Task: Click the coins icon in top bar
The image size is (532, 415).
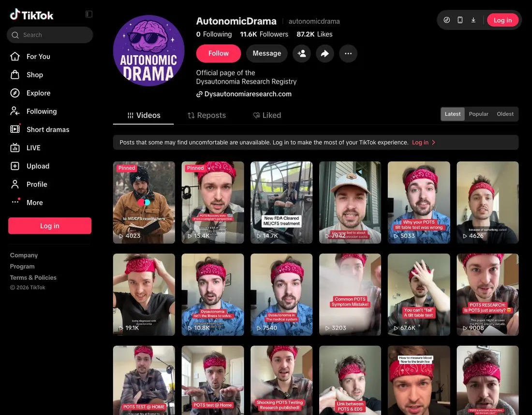Action: tap(447, 20)
